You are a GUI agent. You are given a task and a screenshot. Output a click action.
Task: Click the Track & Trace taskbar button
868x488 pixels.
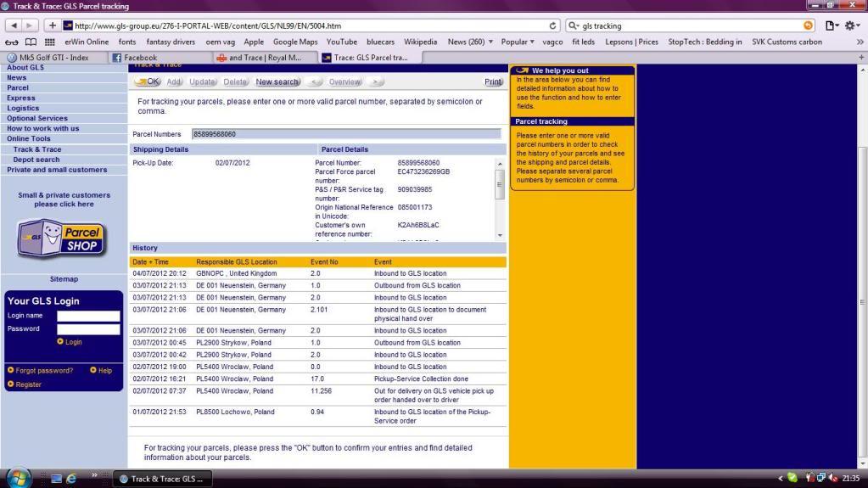(x=163, y=479)
